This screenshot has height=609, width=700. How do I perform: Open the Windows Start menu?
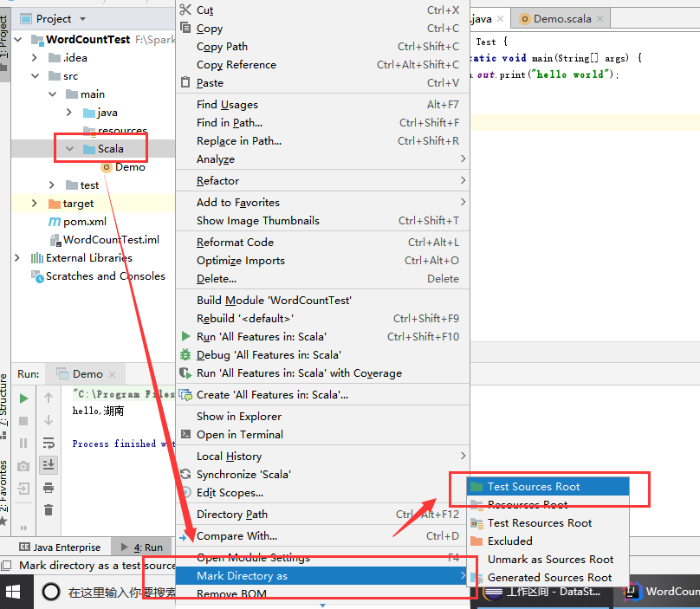[13, 592]
